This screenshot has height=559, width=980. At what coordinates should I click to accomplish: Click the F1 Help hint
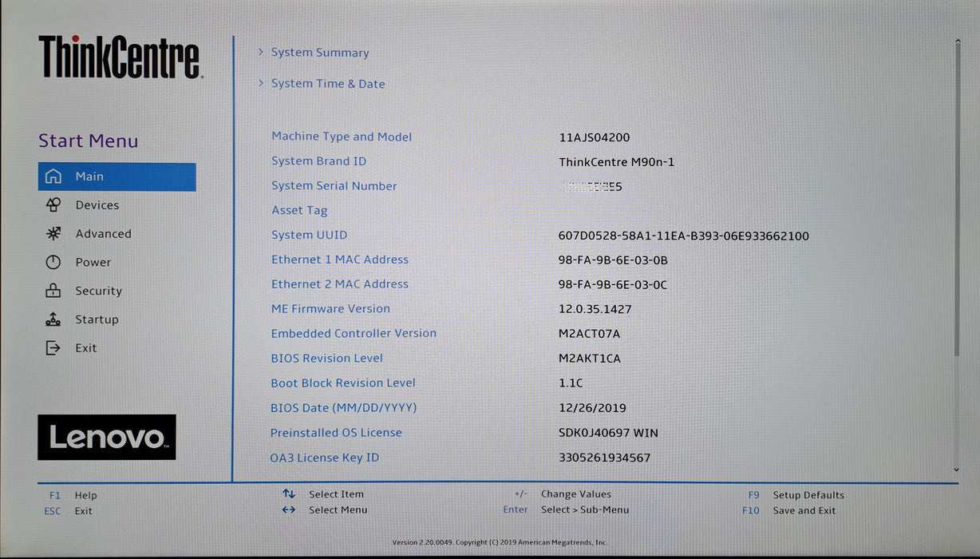[73, 495]
